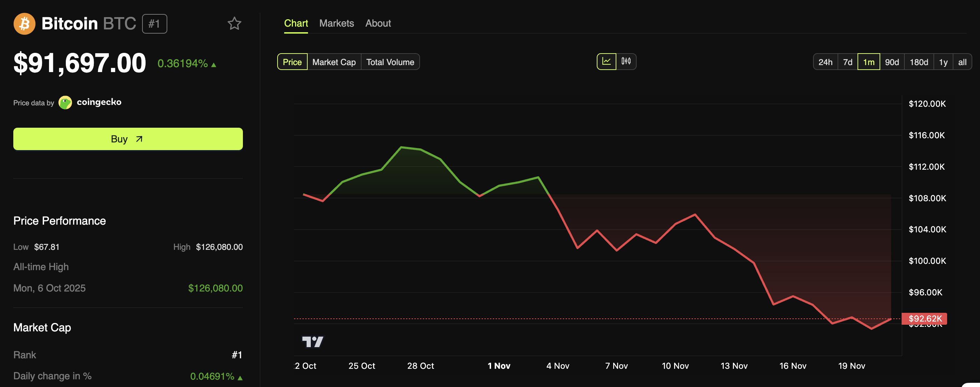Viewport: 980px width, 387px height.
Task: Select the 24h timeframe
Action: pyautogui.click(x=825, y=62)
